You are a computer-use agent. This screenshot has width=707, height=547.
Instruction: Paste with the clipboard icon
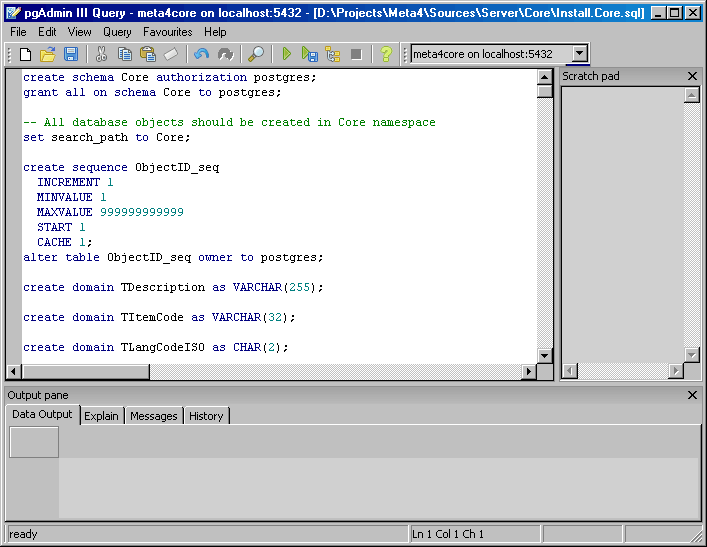coord(148,55)
